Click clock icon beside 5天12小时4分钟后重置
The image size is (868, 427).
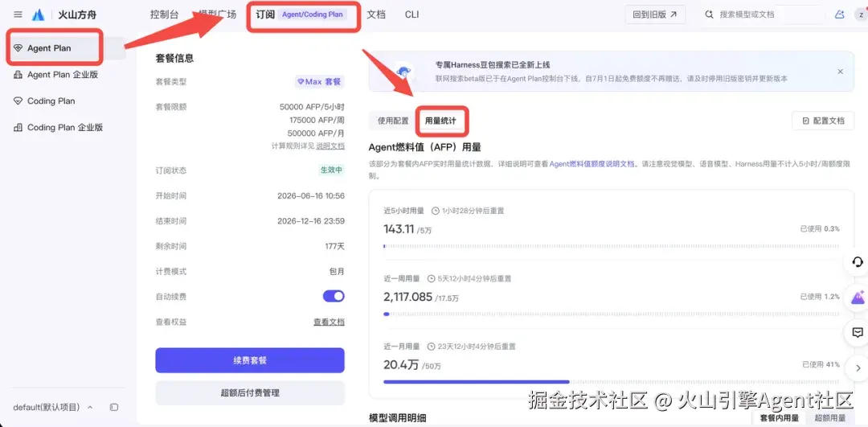[432, 278]
